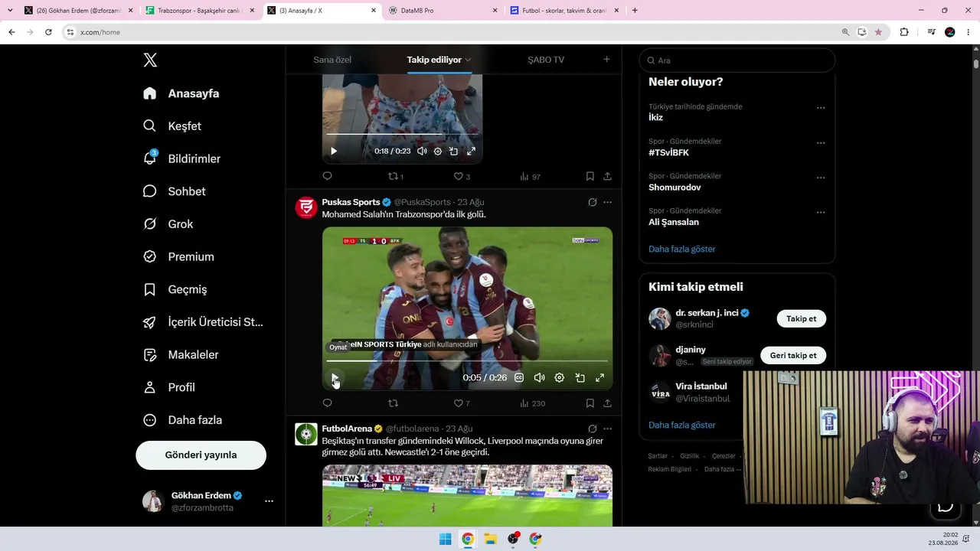The width and height of the screenshot is (980, 551).
Task: Seek in the Salah video progress bar
Action: [467, 360]
